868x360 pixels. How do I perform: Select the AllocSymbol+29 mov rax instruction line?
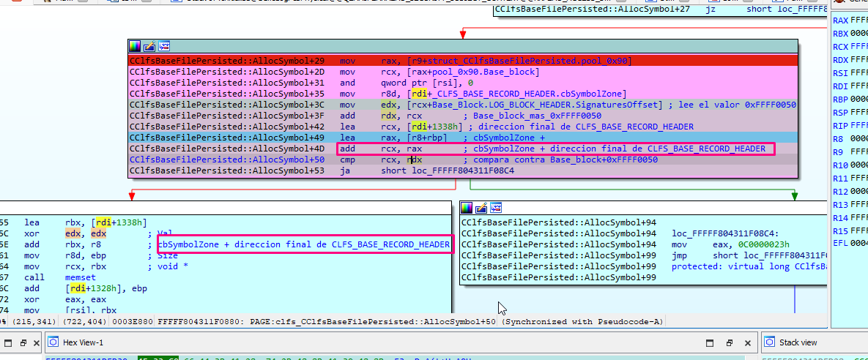coord(463,61)
